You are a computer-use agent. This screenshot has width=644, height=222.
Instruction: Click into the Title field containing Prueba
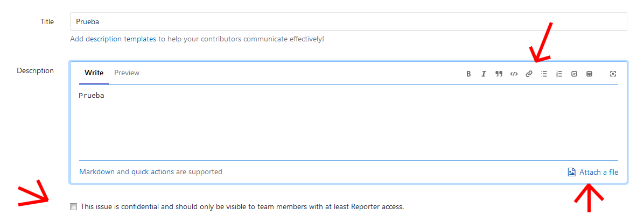point(348,22)
